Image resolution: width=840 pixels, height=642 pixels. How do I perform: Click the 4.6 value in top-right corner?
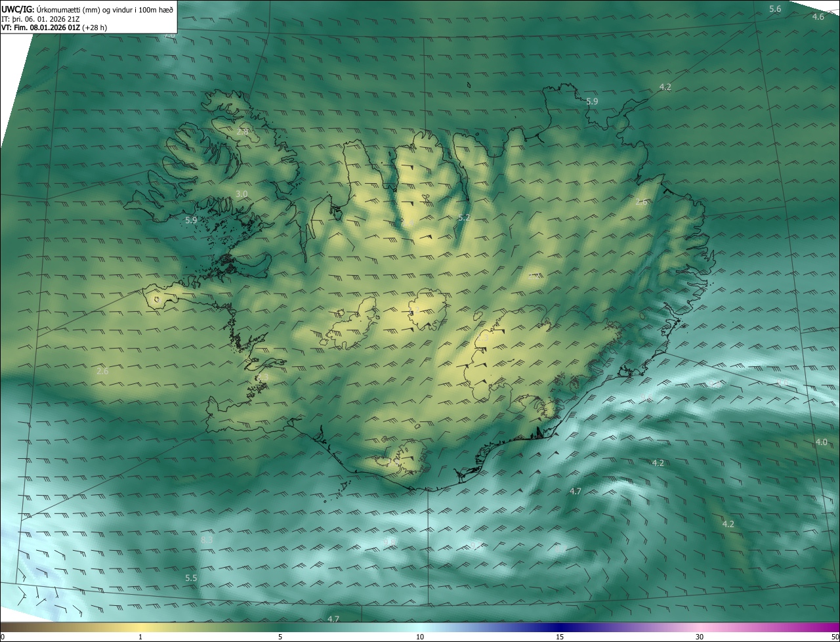818,16
